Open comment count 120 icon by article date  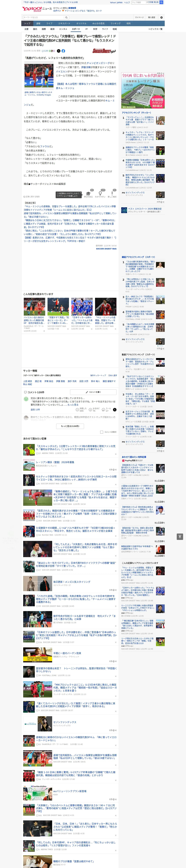click(45, 51)
